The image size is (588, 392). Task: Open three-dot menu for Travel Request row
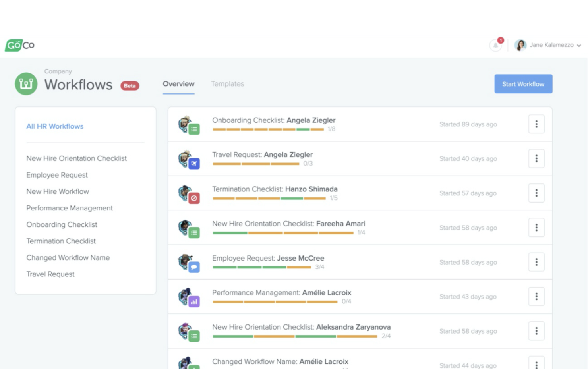coord(536,159)
